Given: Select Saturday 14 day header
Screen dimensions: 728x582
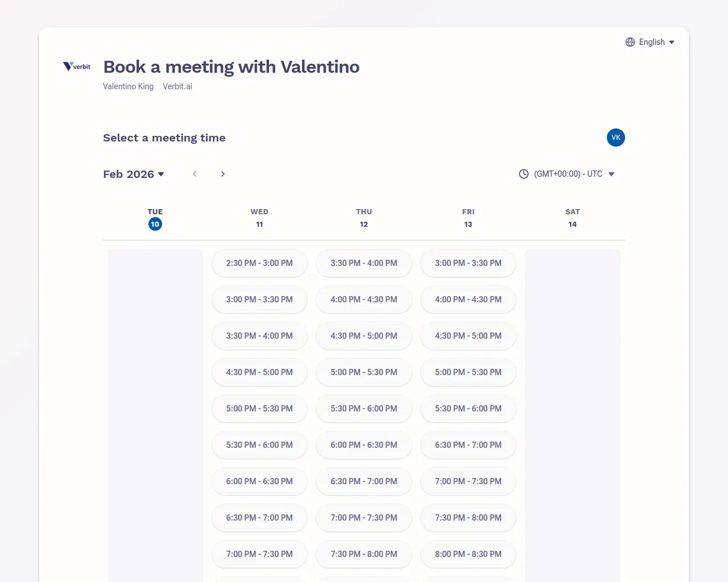Looking at the screenshot, I should (573, 219).
